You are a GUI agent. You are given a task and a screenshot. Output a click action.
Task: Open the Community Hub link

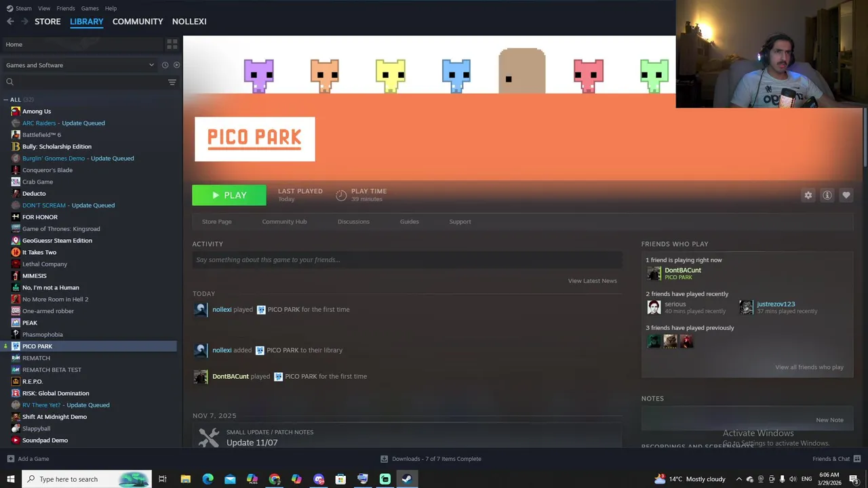pyautogui.click(x=284, y=222)
